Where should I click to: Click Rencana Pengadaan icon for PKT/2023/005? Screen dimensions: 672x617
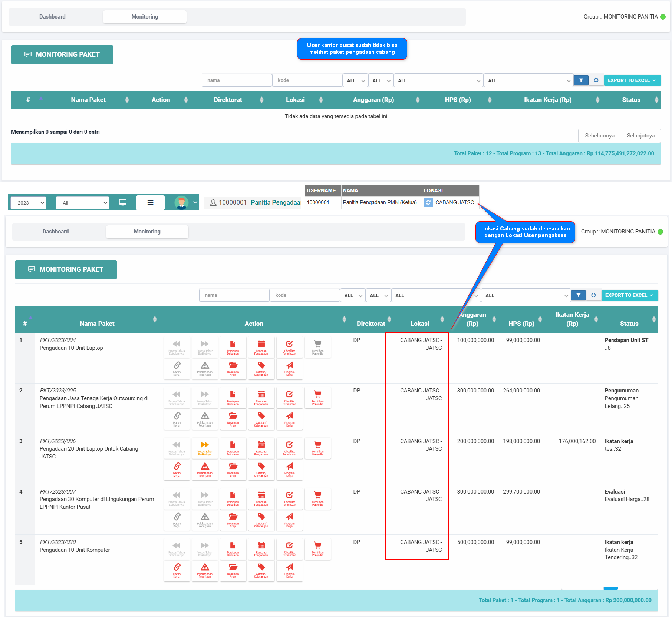point(261,398)
